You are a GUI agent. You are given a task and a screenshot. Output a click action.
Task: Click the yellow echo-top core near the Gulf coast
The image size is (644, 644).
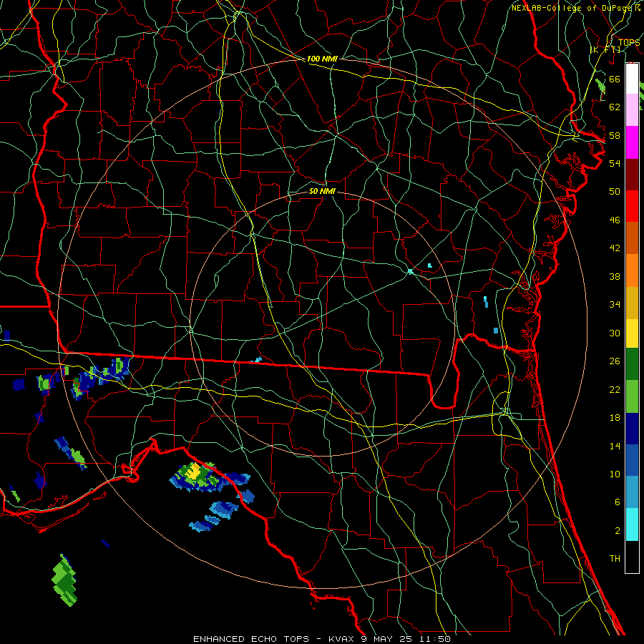(192, 472)
